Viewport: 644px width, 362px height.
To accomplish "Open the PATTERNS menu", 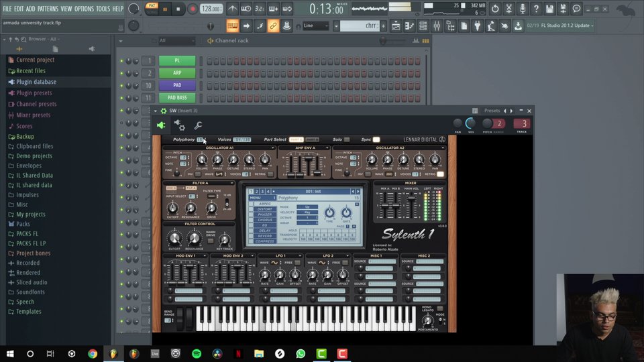I will pyautogui.click(x=48, y=9).
